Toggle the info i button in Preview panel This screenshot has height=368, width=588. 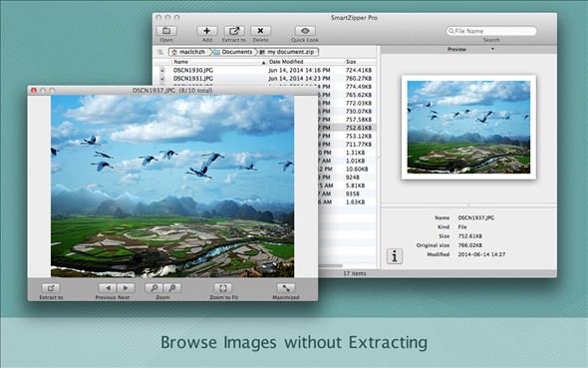(395, 256)
